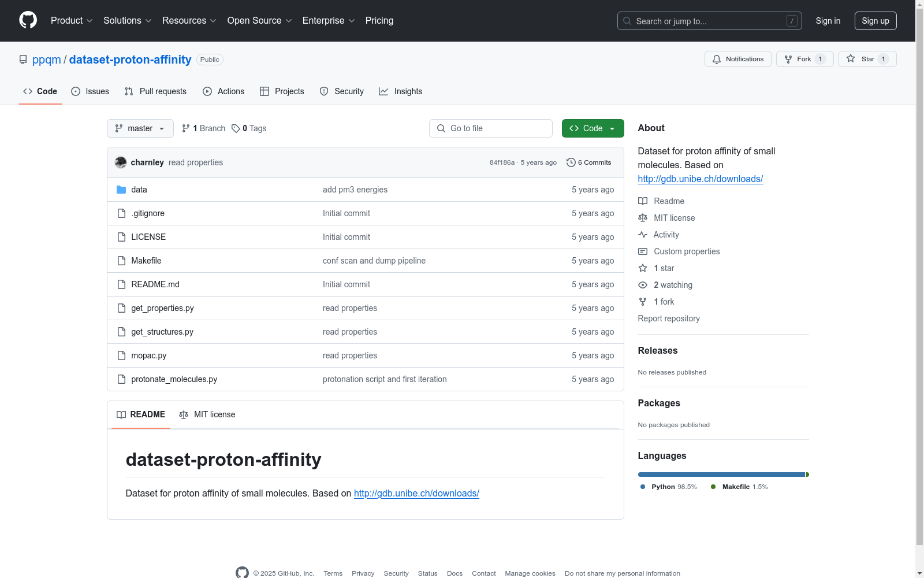This screenshot has width=924, height=578.
Task: Click the pulse icon beside Activity
Action: (643, 235)
